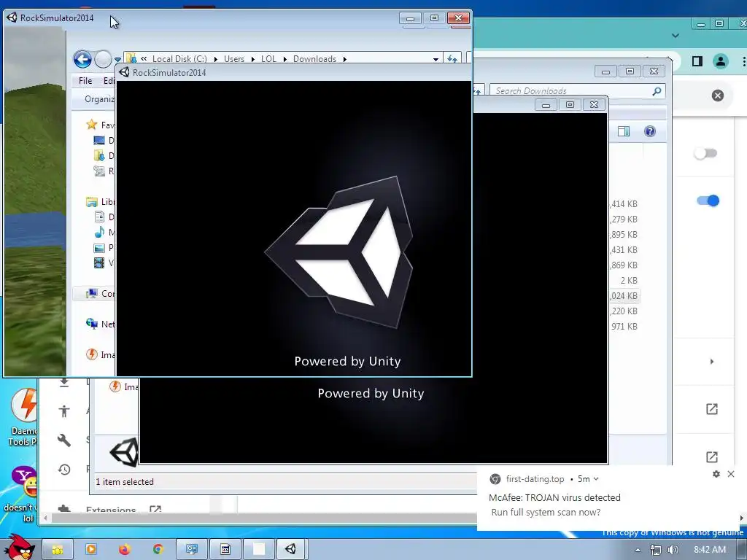Open the upper external-link icon in Chrome

pos(712,408)
